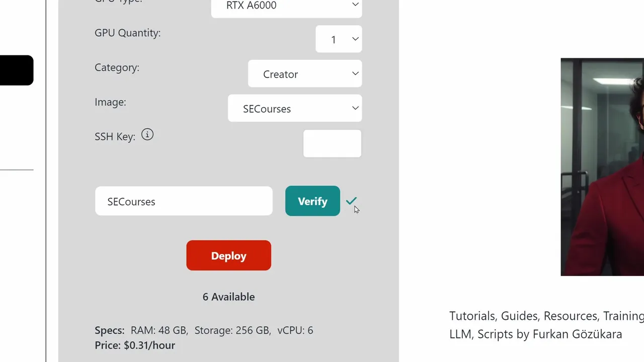Viewport: 644px width, 362px height.
Task: Click the "Category:" label
Action: point(117,67)
